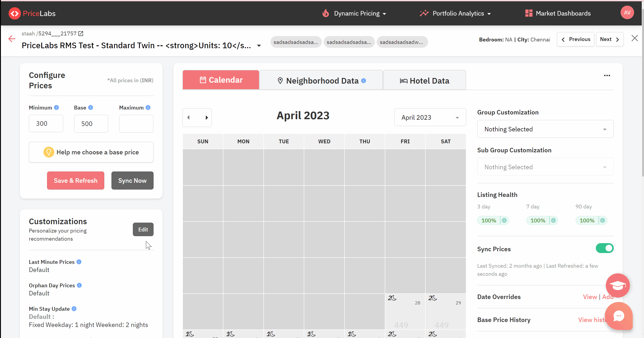Viewport: 644px width, 338px height.
Task: Switch to the Calendar tab
Action: point(221,80)
